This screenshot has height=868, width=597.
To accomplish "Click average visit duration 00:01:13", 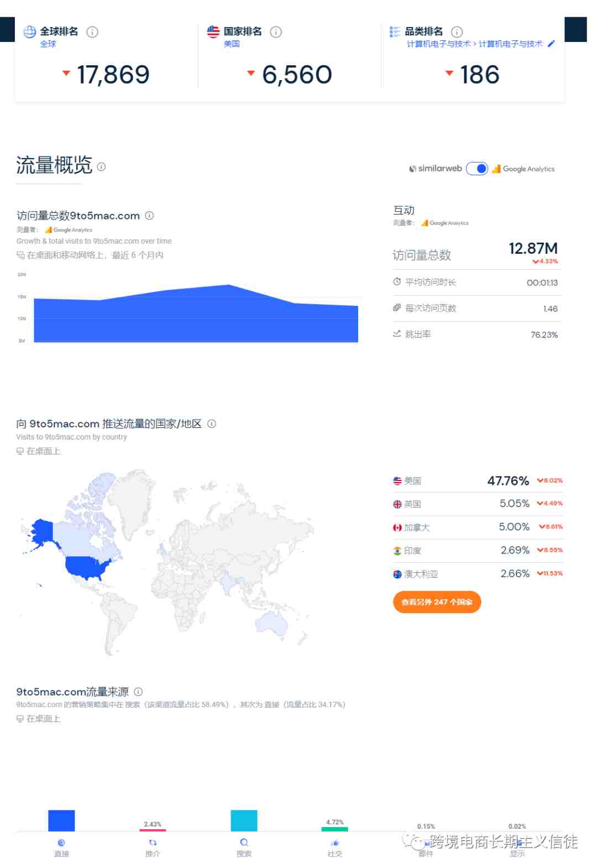I will (542, 283).
